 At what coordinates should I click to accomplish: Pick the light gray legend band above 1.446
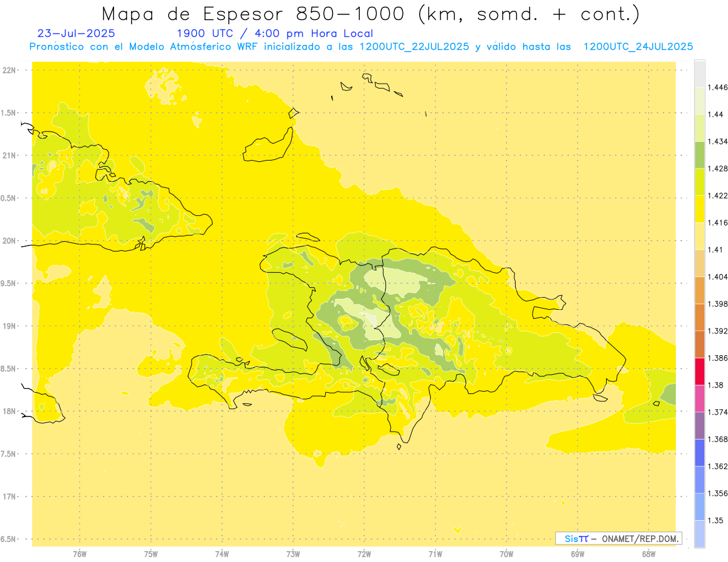pos(699,74)
